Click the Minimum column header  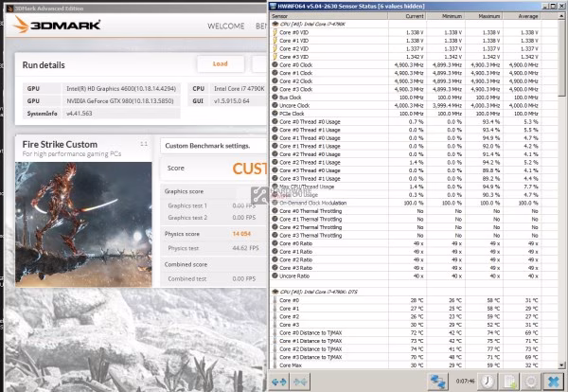(446, 16)
